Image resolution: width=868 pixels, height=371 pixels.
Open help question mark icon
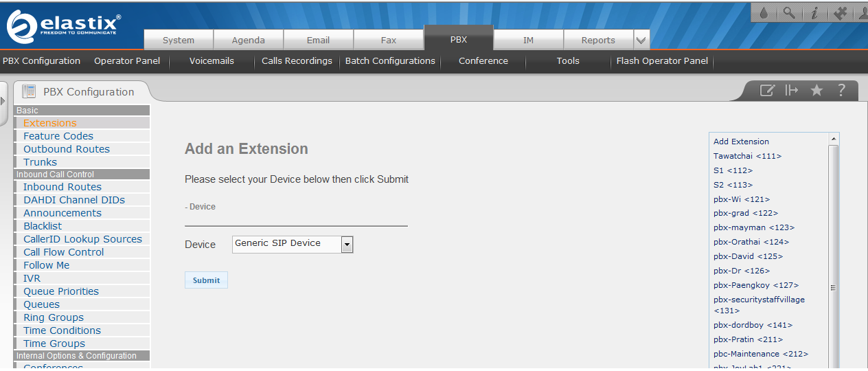841,91
